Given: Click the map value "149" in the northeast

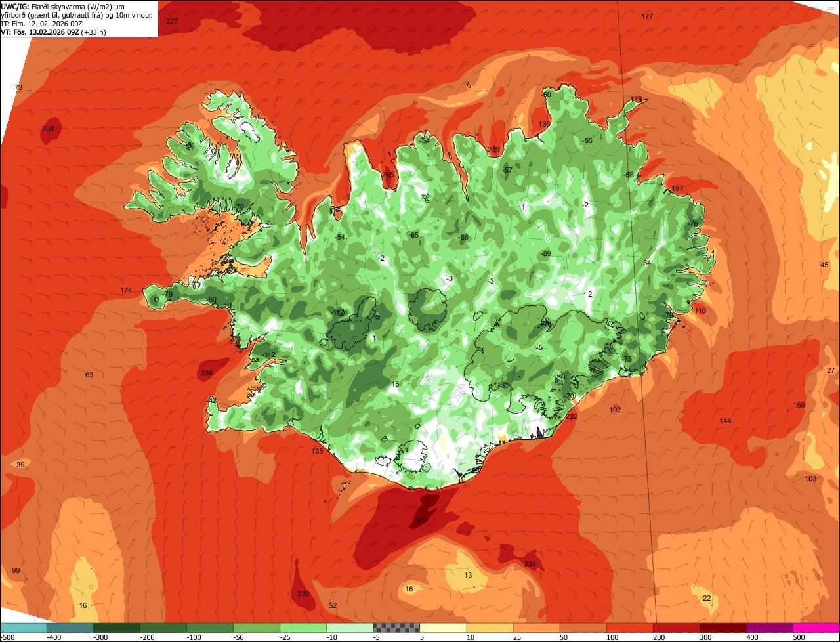Looking at the screenshot, I should coord(636,100).
